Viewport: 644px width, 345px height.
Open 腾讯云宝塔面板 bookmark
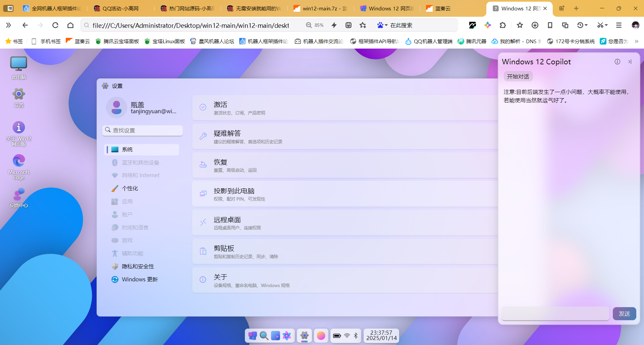coord(117,41)
